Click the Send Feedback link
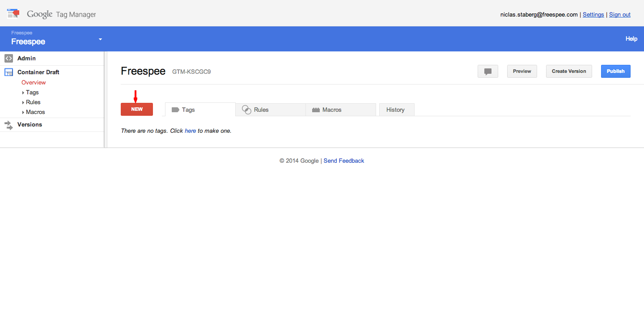Image resolution: width=644 pixels, height=321 pixels. (344, 161)
